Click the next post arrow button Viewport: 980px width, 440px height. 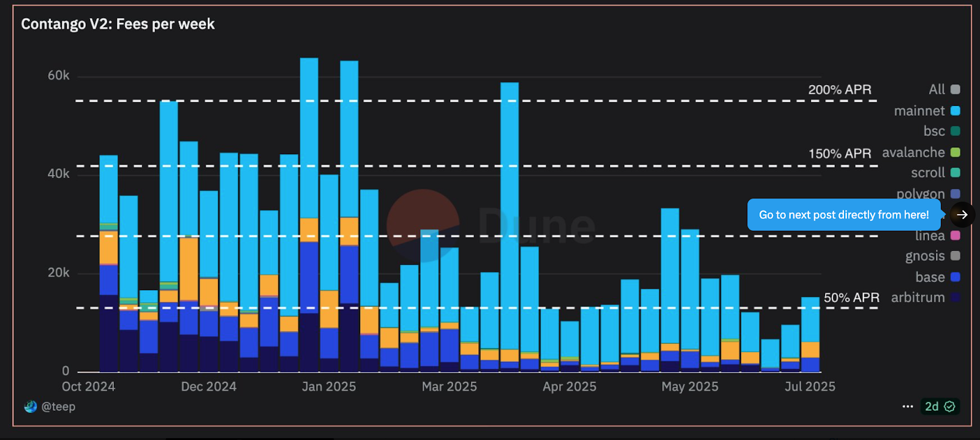click(x=962, y=215)
